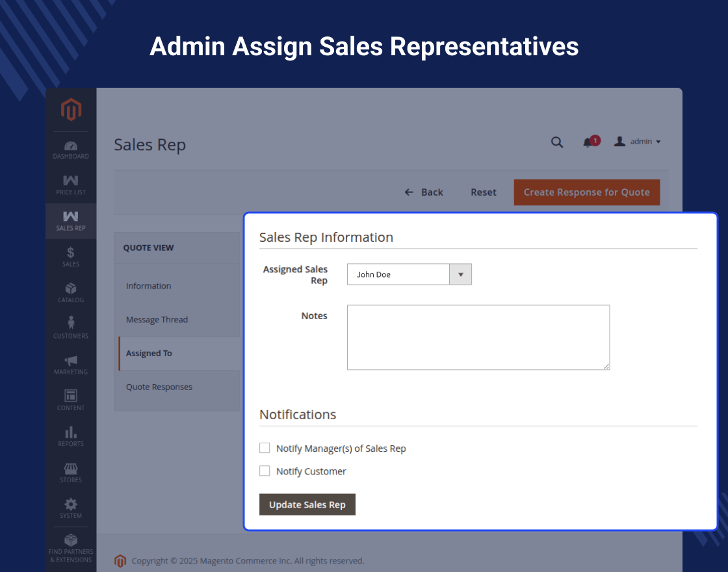Enable Notify Manager(s) of Sales Rep

pyautogui.click(x=265, y=448)
